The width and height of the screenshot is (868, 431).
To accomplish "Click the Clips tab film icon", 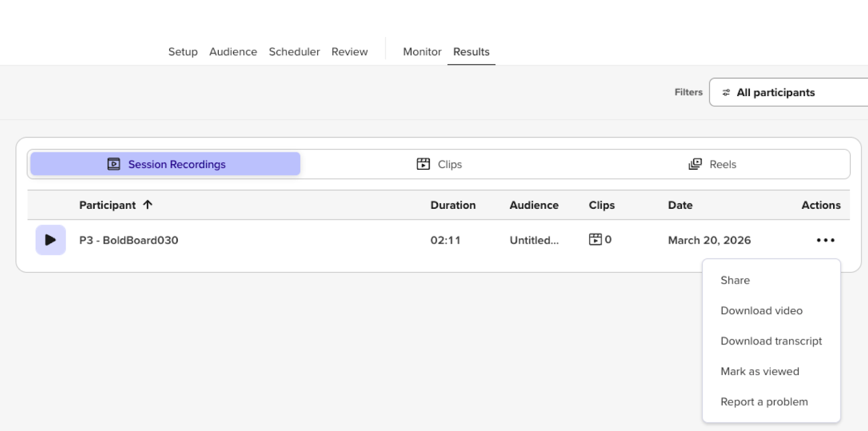I will [423, 164].
